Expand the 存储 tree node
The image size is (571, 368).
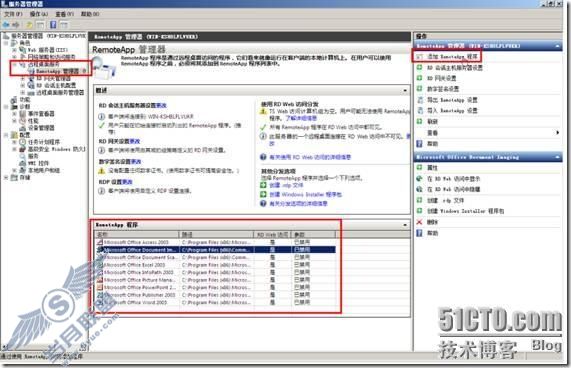point(6,178)
